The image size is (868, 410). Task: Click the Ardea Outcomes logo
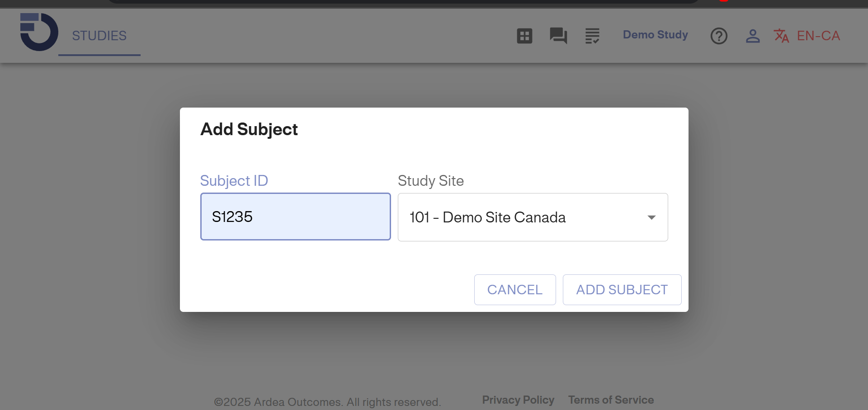pyautogui.click(x=39, y=32)
